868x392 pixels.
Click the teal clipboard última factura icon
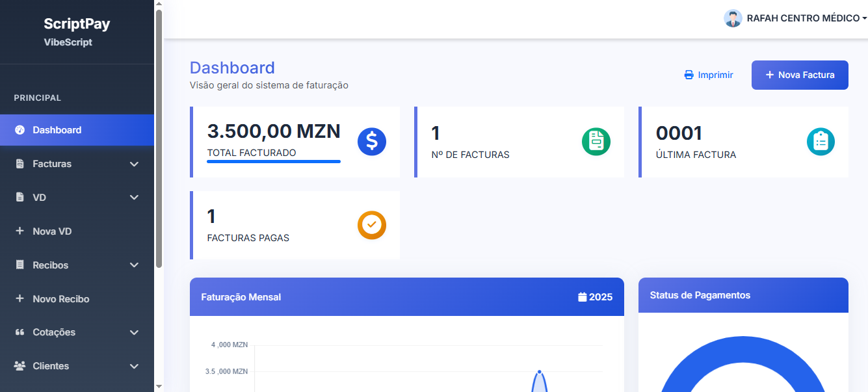click(x=821, y=142)
